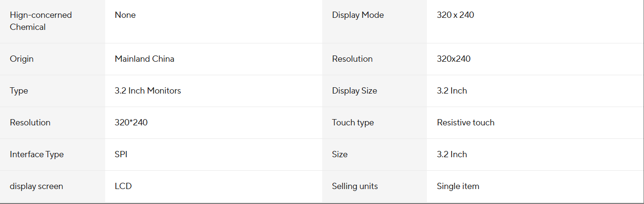Image resolution: width=644 pixels, height=204 pixels.
Task: Click the "Touch type" label
Action: (353, 122)
